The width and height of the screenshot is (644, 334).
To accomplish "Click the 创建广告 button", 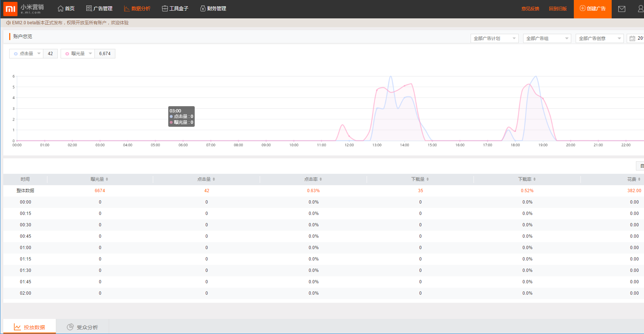I will [x=592, y=8].
